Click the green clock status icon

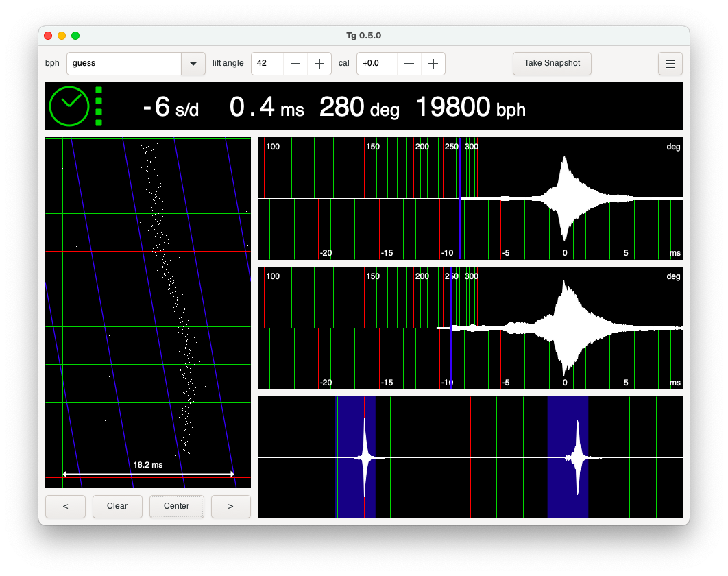pyautogui.click(x=69, y=106)
